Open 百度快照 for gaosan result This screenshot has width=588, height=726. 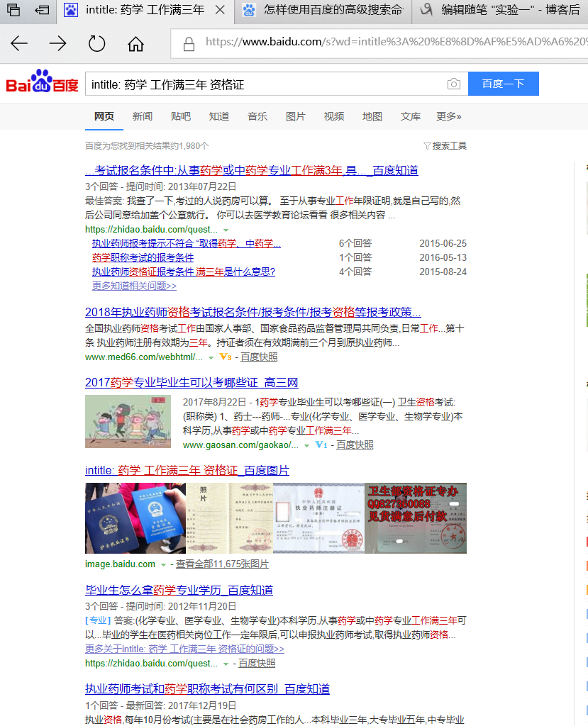355,445
